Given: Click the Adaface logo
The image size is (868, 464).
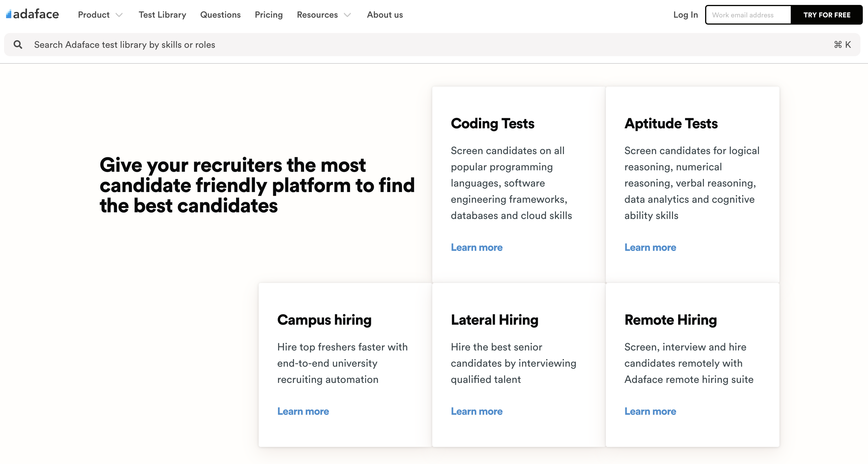Looking at the screenshot, I should pyautogui.click(x=32, y=14).
